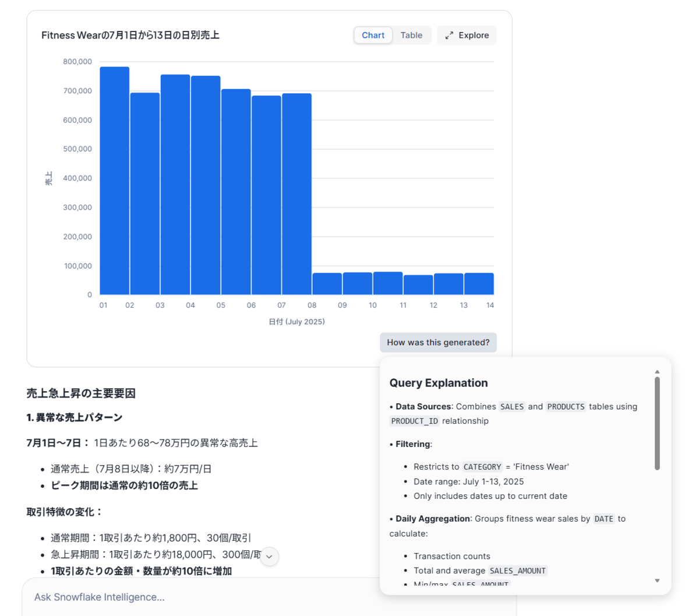Click the chart title Fitness Wearの7月1日から13日の日別売上

click(130, 35)
